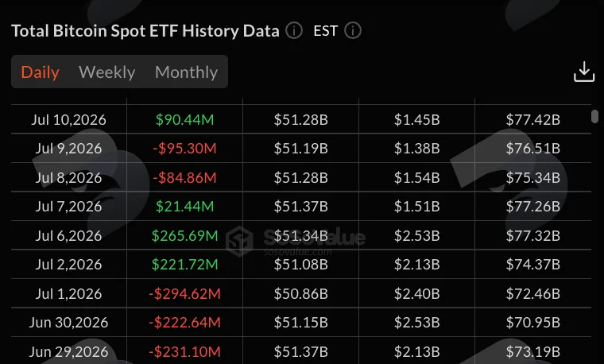This screenshot has width=604, height=364.
Task: Click the -$95.30M outflow on Jul 9
Action: point(184,149)
